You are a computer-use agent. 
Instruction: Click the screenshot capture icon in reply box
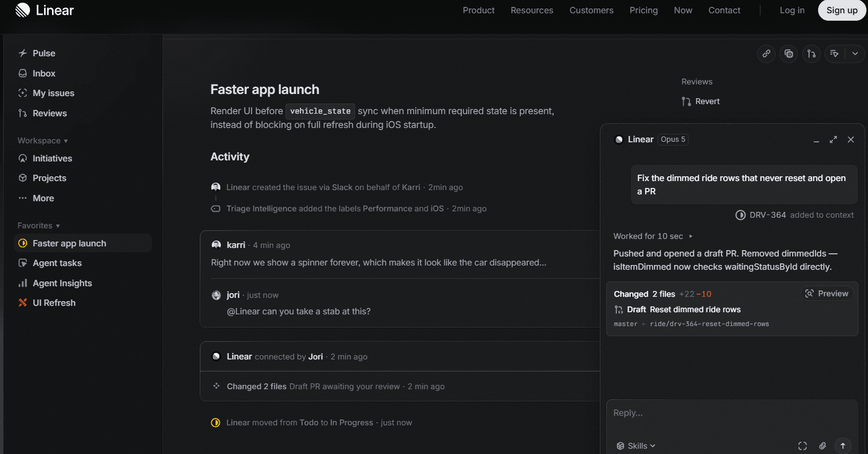click(802, 446)
